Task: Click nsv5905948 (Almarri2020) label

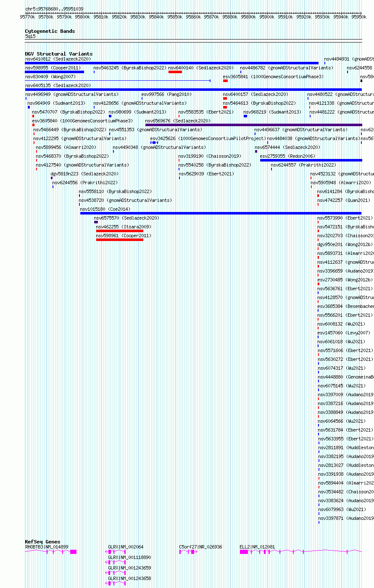Action: (341, 183)
